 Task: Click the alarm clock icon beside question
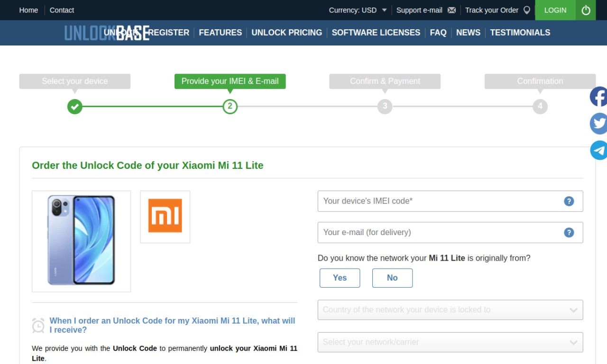(38, 326)
